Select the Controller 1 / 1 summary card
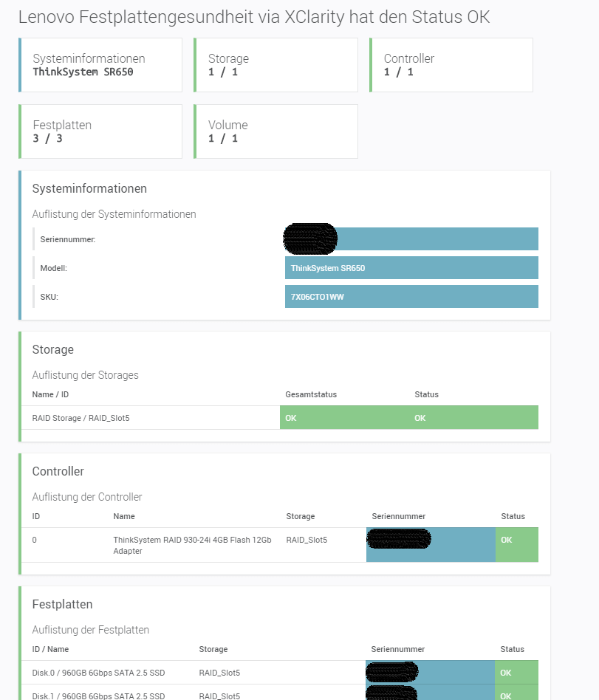This screenshot has width=599, height=700. (451, 65)
